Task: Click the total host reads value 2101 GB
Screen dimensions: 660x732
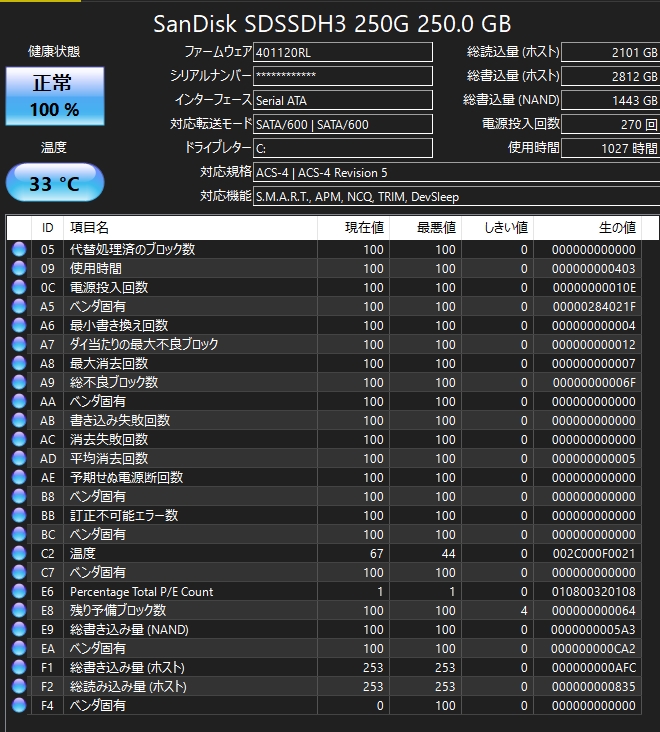Action: click(611, 52)
